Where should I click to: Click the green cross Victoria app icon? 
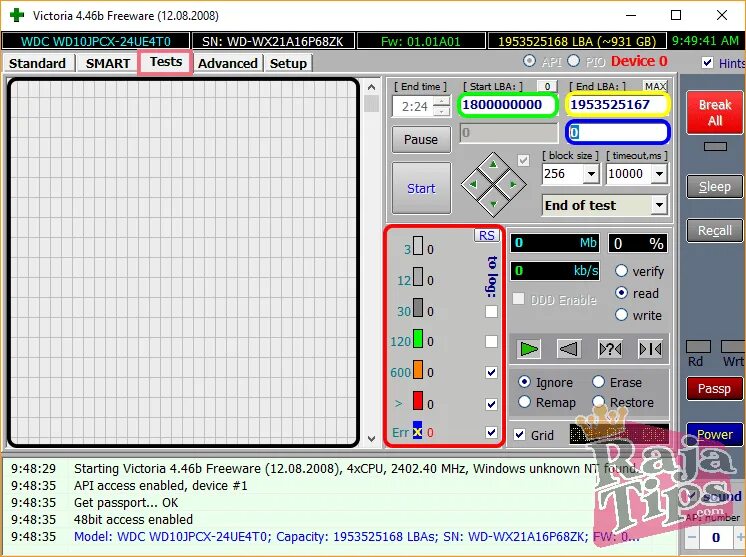tap(17, 15)
